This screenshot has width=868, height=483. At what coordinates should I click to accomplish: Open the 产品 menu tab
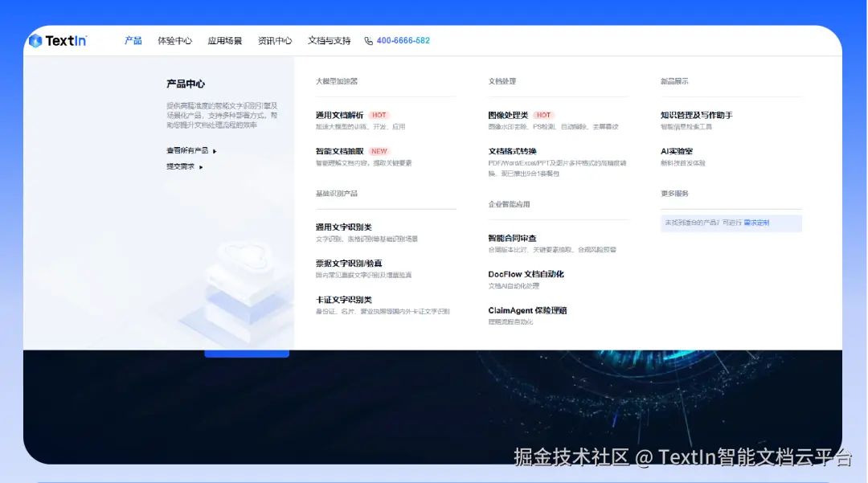tap(133, 40)
